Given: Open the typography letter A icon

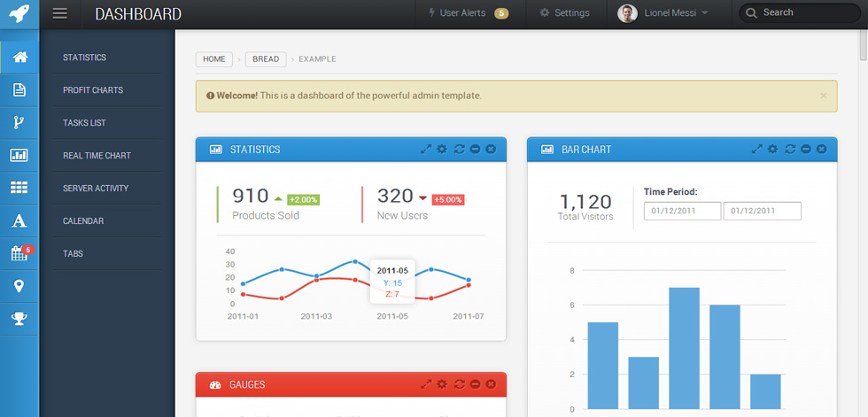Looking at the screenshot, I should [19, 220].
